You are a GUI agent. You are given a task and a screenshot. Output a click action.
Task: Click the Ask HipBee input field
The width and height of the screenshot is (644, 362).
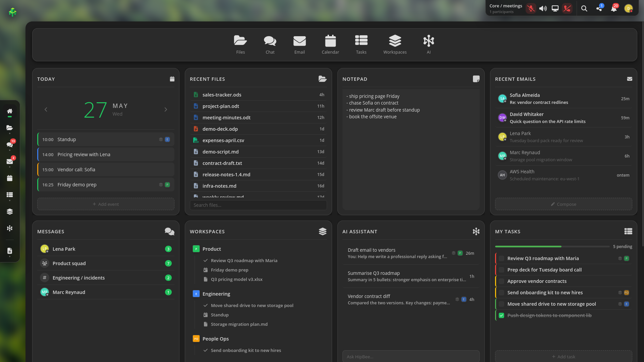[411, 357]
